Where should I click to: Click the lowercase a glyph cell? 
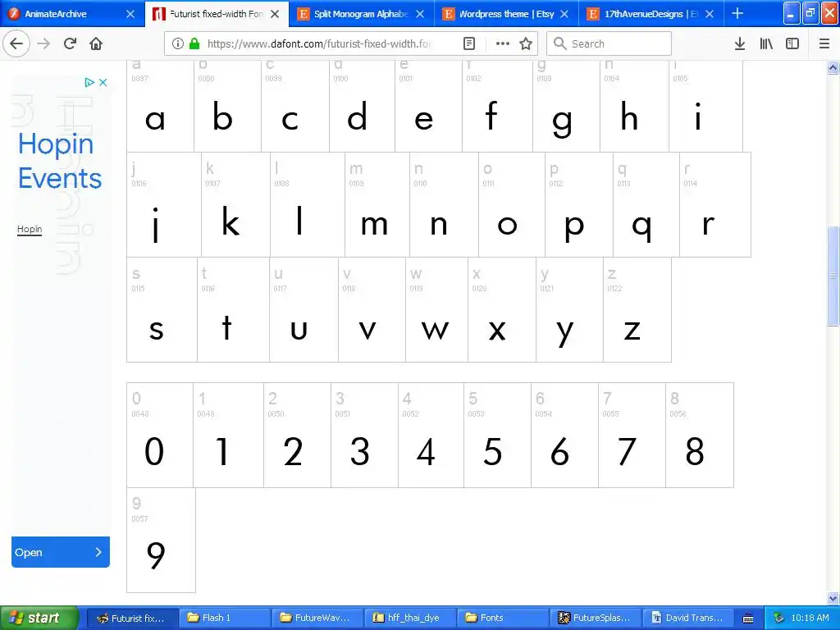tap(160, 106)
